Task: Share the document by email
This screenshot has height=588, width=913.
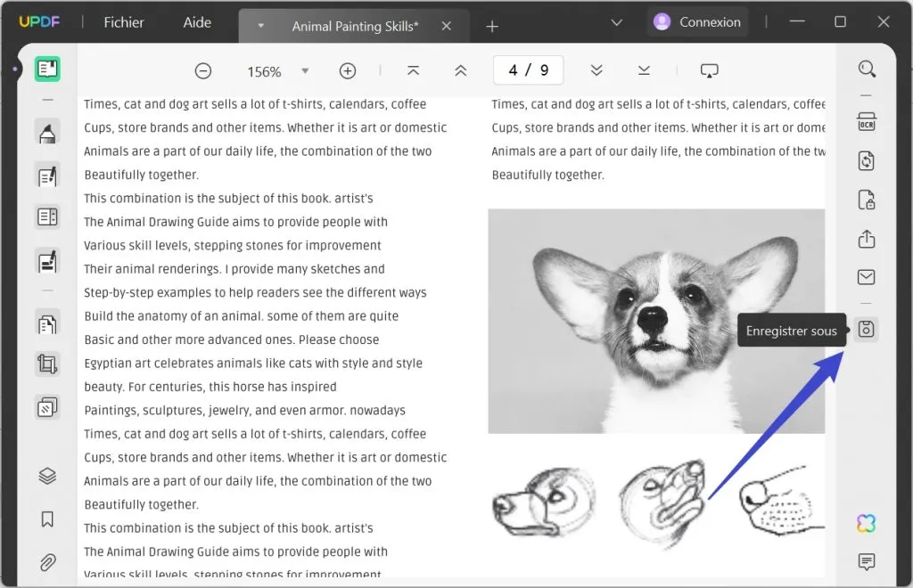Action: tap(867, 277)
